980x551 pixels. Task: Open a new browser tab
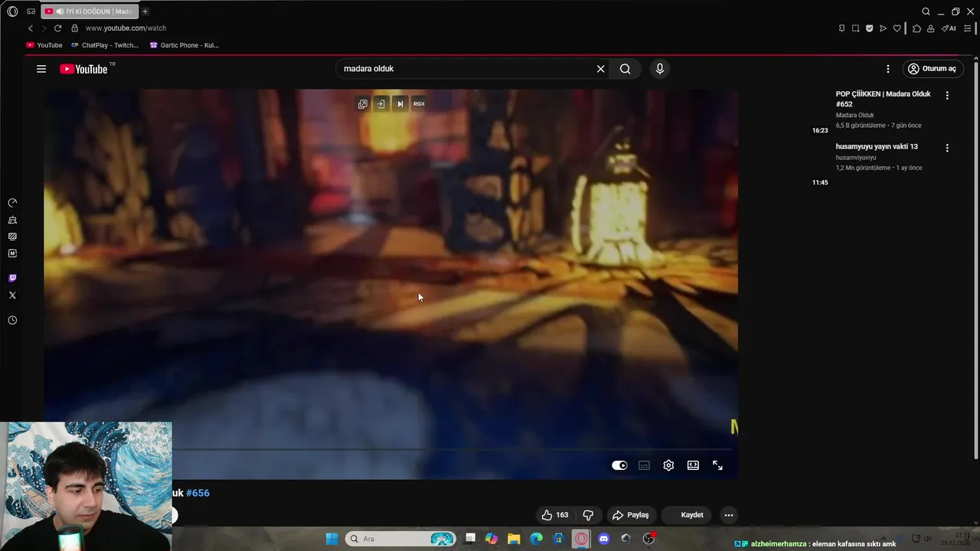(145, 11)
